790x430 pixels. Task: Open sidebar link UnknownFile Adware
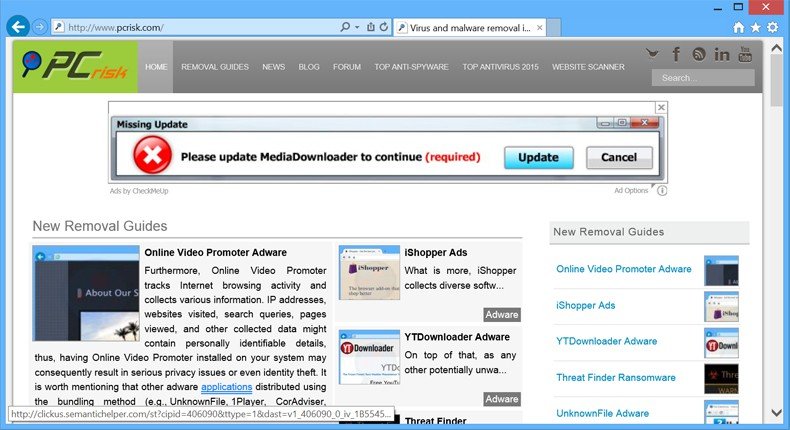603,413
